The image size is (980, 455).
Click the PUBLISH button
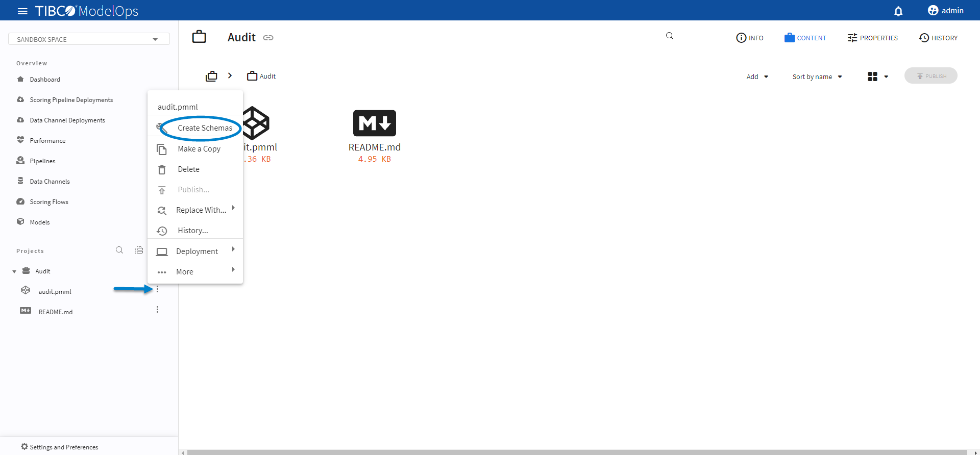click(931, 76)
